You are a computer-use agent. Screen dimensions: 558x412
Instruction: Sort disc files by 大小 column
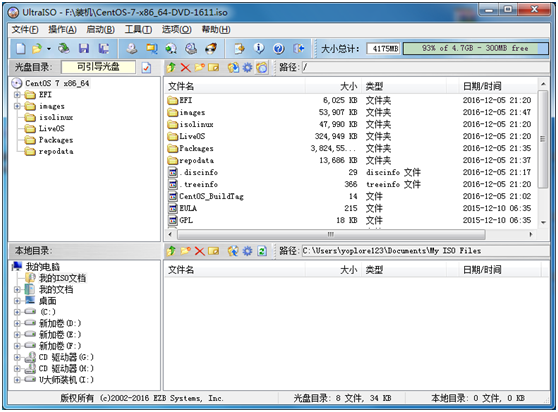[x=333, y=86]
